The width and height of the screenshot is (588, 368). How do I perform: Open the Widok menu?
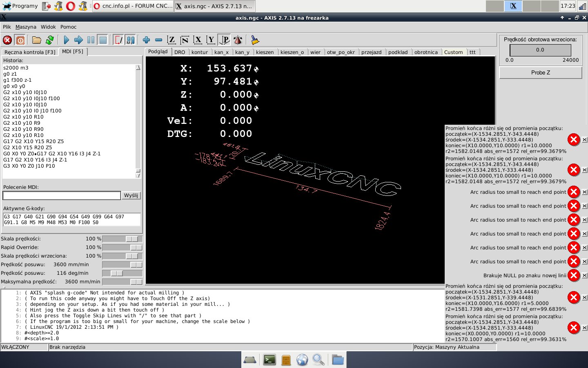point(48,27)
